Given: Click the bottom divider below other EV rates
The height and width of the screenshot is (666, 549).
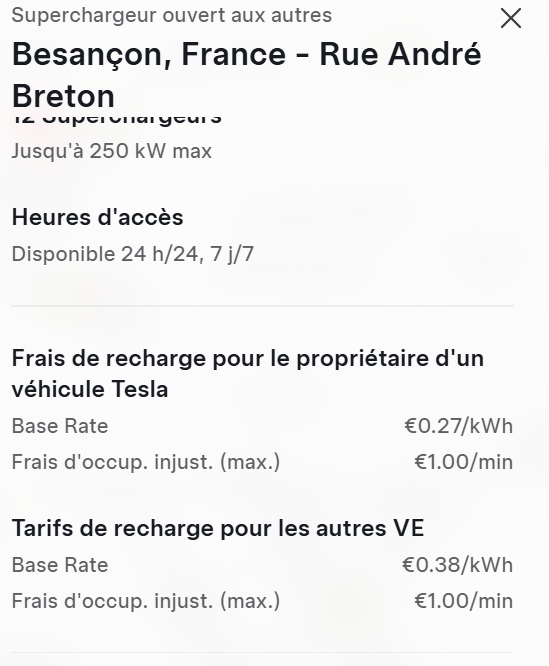Looking at the screenshot, I should 262,652.
